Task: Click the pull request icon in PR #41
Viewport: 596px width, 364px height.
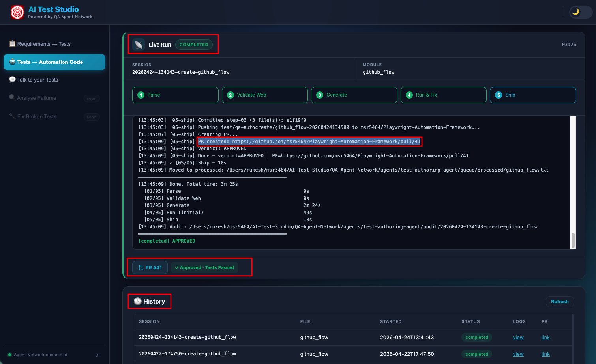Action: click(141, 267)
